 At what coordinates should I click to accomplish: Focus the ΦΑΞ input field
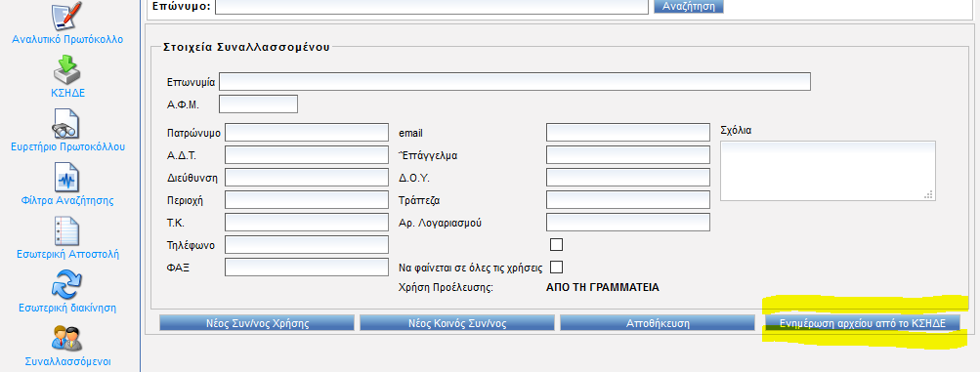click(307, 268)
